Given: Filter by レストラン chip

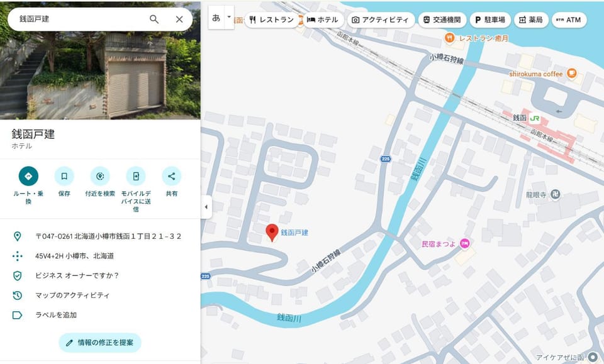Looking at the screenshot, I should pyautogui.click(x=272, y=19).
